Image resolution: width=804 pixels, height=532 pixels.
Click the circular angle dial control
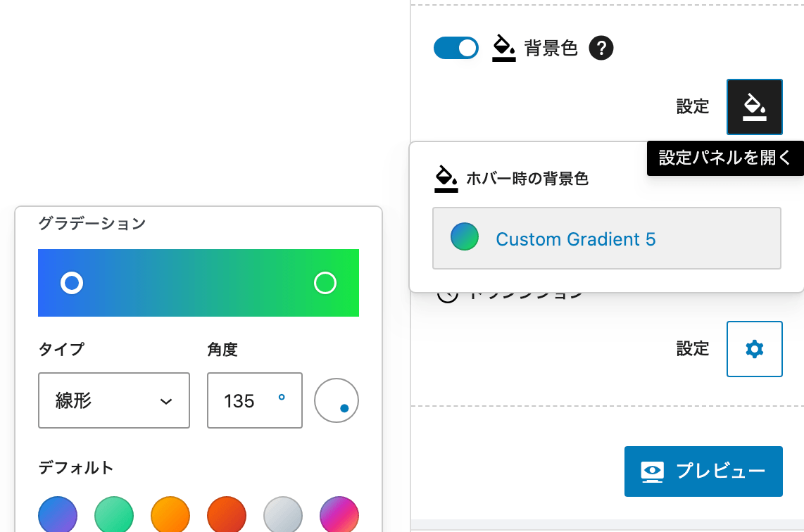pos(337,400)
